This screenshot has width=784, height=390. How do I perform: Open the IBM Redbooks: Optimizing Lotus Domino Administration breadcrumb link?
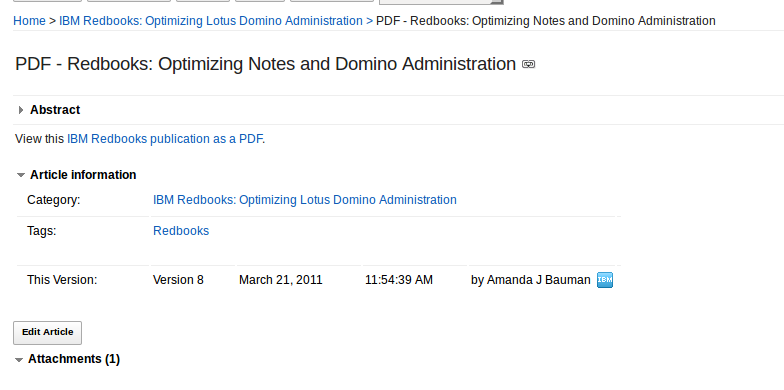click(210, 21)
